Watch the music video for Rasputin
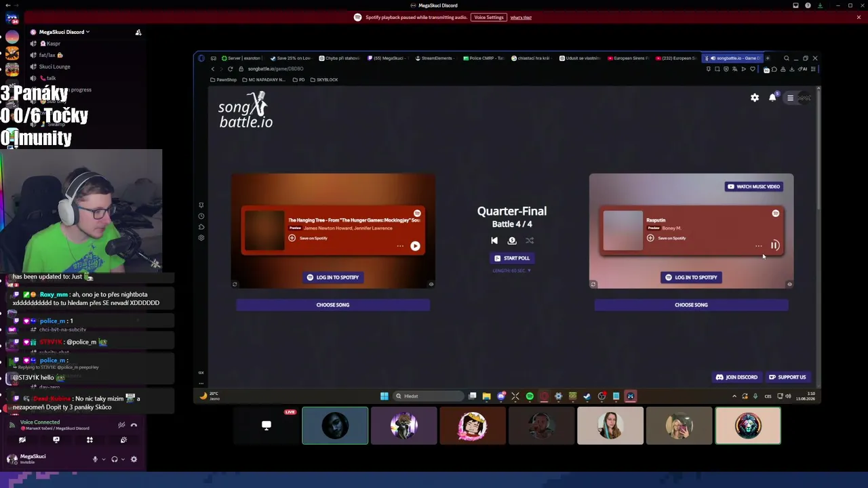 coord(753,186)
